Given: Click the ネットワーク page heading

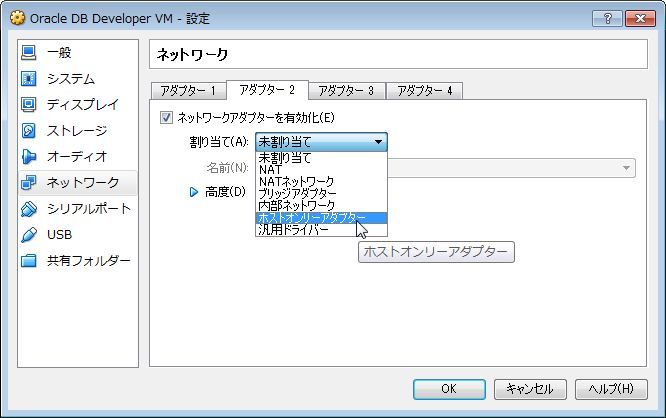Looking at the screenshot, I should click(192, 54).
